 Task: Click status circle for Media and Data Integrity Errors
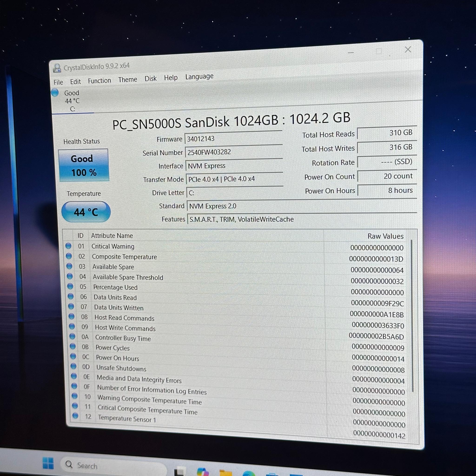click(x=74, y=376)
